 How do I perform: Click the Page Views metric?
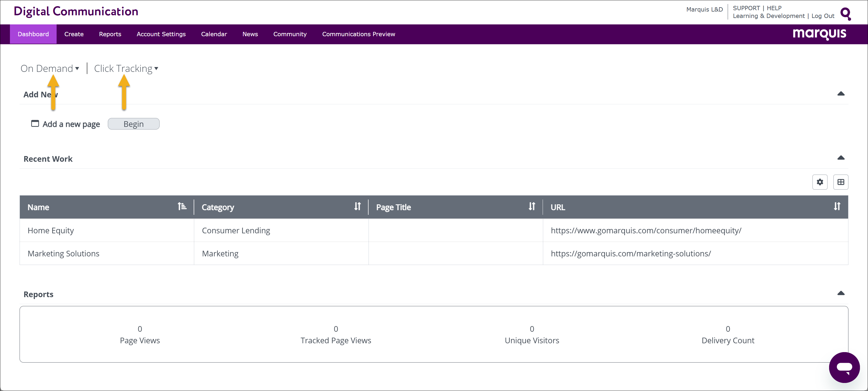pos(140,334)
